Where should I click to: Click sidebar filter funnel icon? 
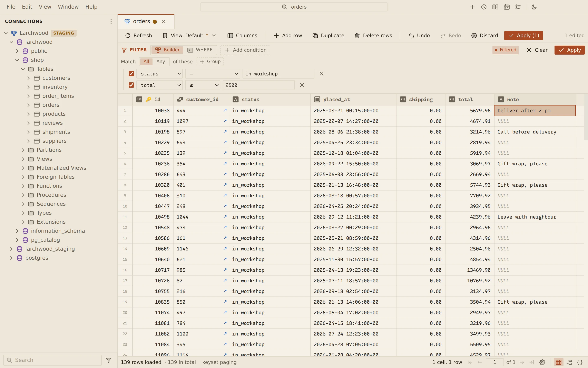pos(109,360)
